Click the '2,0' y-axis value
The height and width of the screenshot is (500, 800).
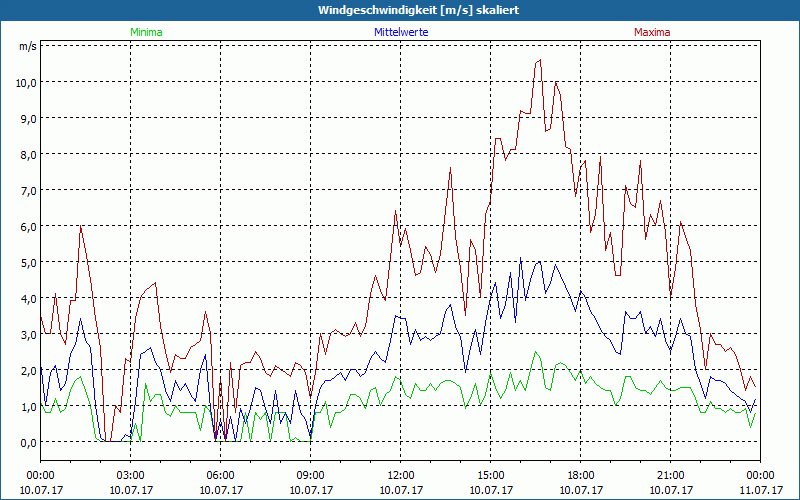(x=29, y=370)
